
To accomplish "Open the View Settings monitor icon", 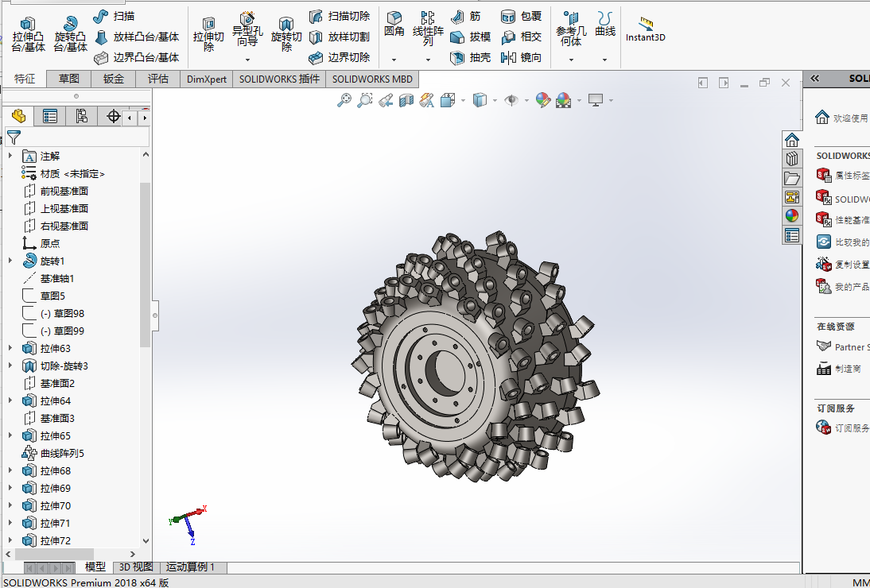I will tap(596, 100).
